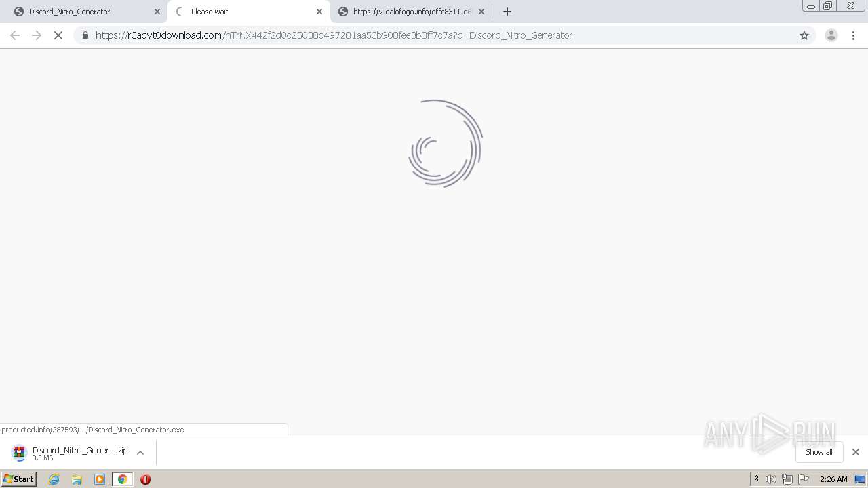This screenshot has width=868, height=488.
Task: Open the red Opera-style taskbar icon
Action: pos(145,479)
